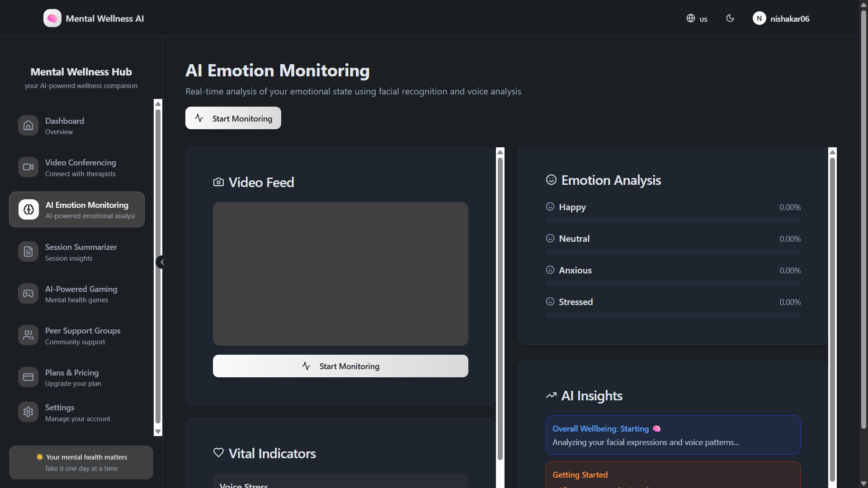Click the Video Conferencing camera icon

[28, 167]
